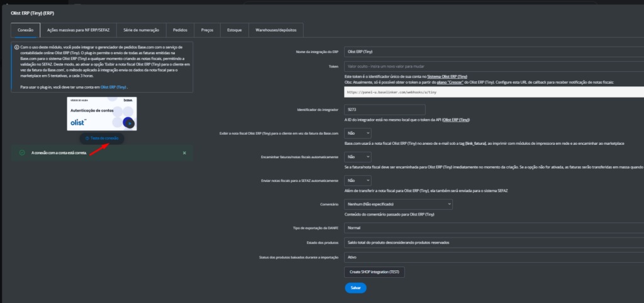The image size is (644, 303).
Task: Click the green checkmark success icon
Action: pos(22,152)
